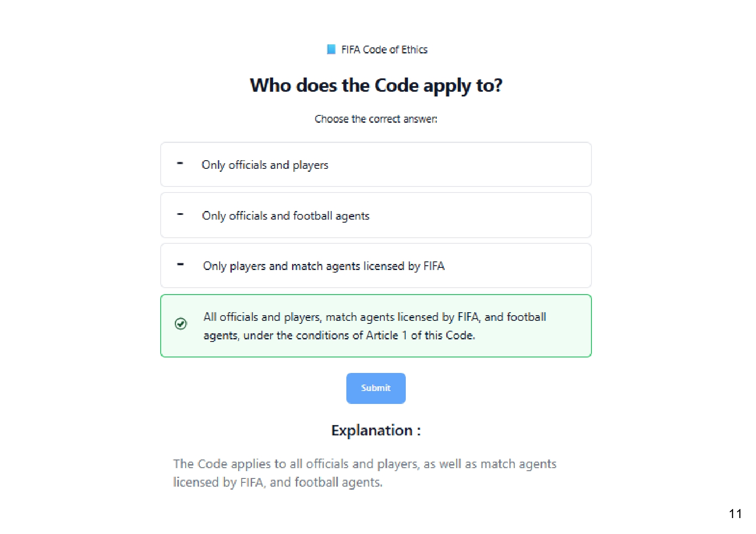756x534 pixels.
Task: Click the Choose the correct answer instruction
Action: click(x=376, y=119)
